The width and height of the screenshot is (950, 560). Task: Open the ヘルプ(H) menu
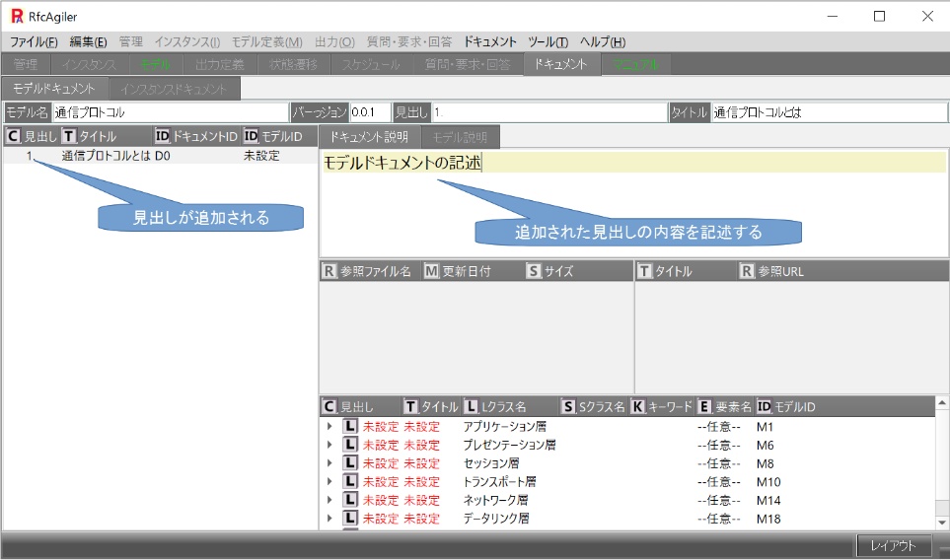[603, 41]
